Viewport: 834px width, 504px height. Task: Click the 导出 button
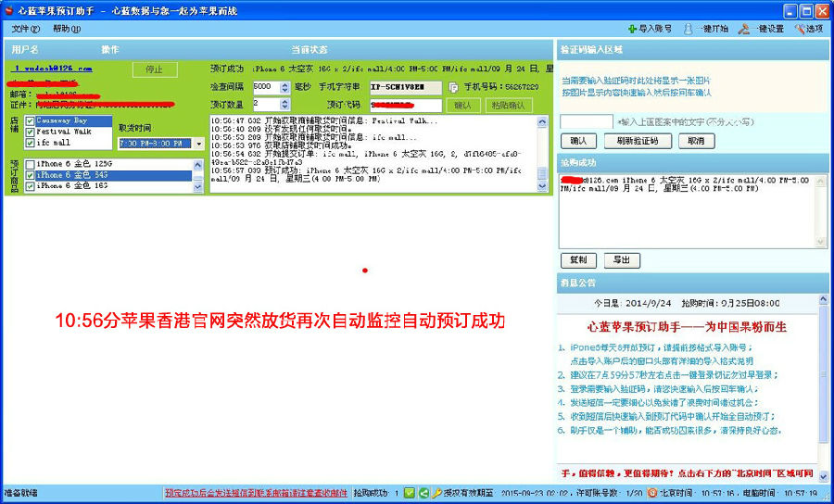(622, 260)
